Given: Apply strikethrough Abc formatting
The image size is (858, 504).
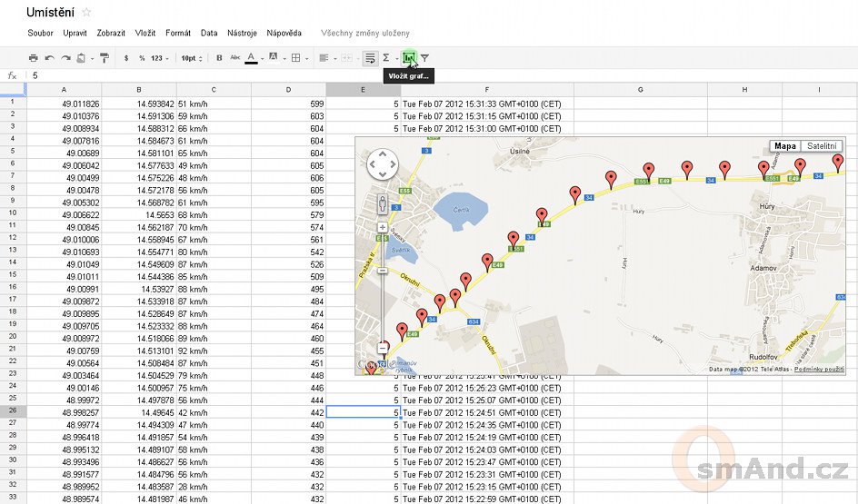Looking at the screenshot, I should 235,57.
